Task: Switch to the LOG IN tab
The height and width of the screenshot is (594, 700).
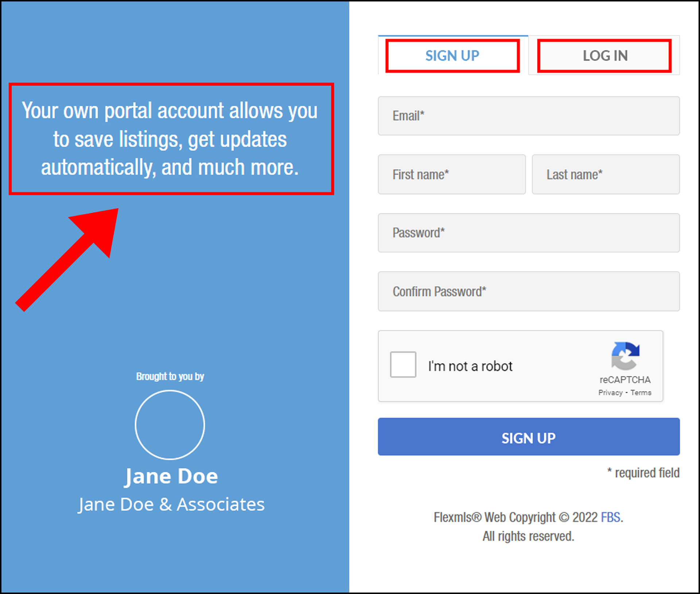Action: tap(604, 56)
